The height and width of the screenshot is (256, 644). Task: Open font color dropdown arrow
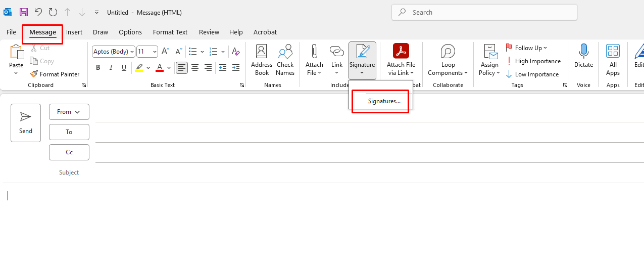169,67
